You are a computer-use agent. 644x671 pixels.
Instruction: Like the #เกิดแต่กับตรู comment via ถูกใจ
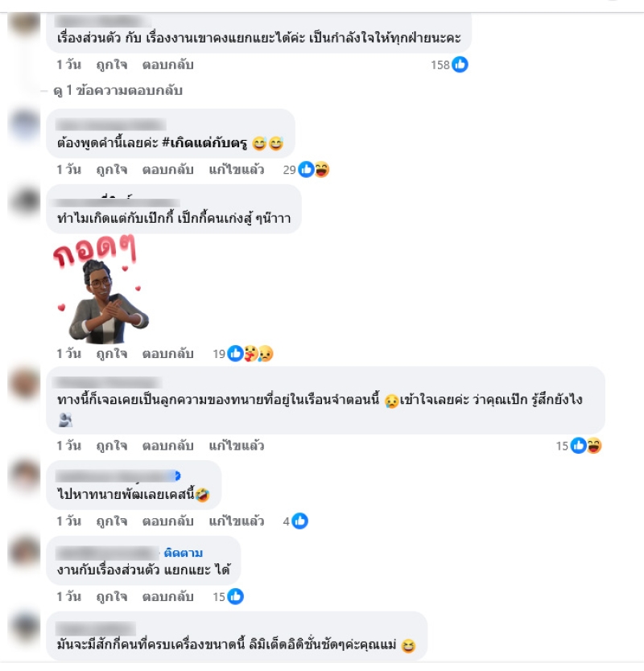coord(112,170)
